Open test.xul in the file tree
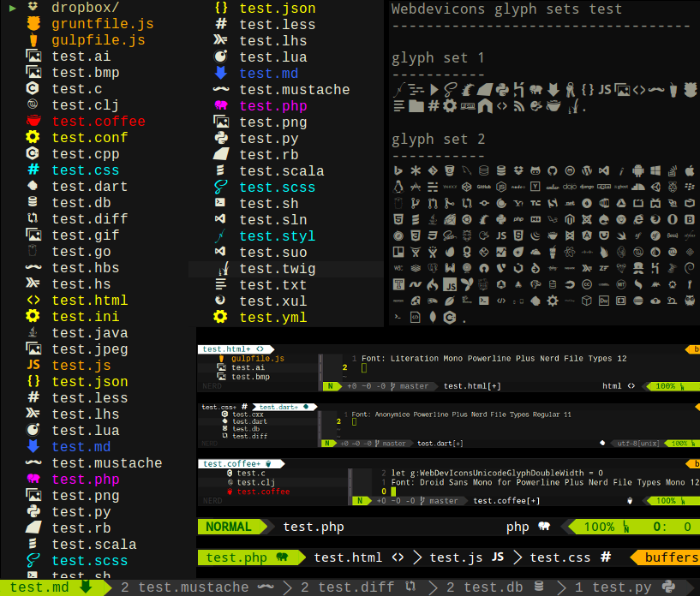This screenshot has width=700, height=596. click(273, 301)
